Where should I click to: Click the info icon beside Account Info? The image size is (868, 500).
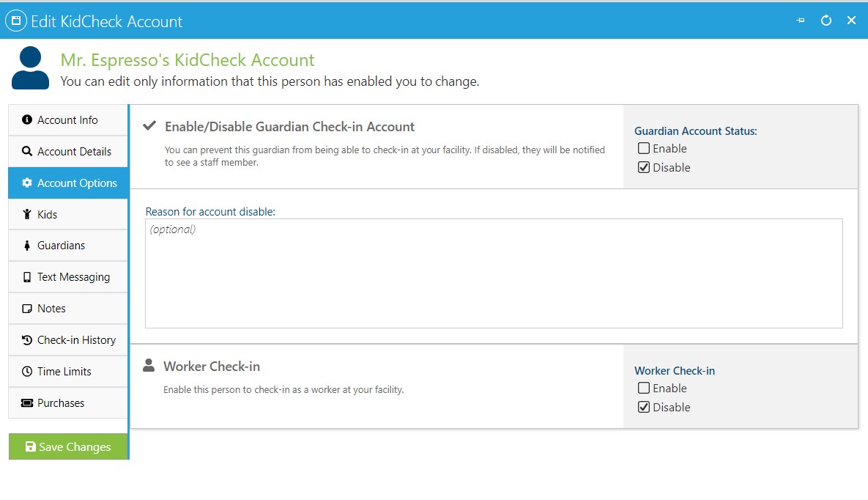(26, 120)
